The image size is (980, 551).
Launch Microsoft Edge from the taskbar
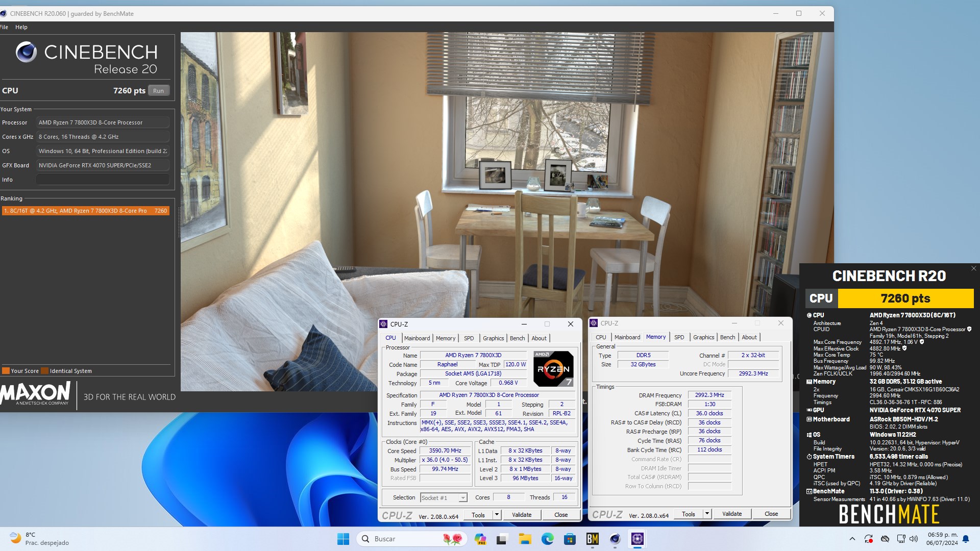pos(548,539)
